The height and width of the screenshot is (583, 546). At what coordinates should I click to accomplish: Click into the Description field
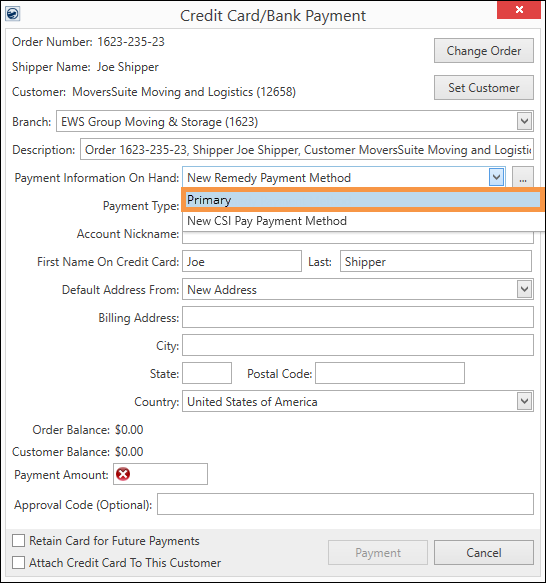point(307,149)
